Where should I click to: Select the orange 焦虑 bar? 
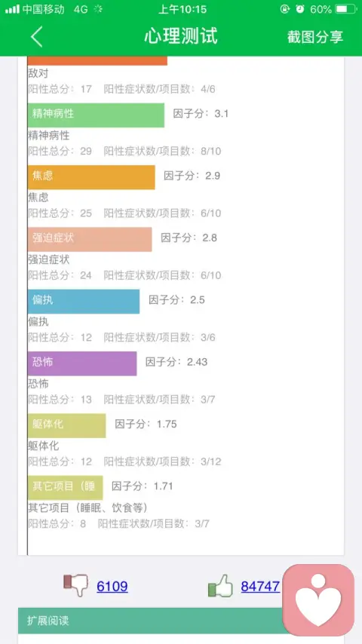click(91, 177)
